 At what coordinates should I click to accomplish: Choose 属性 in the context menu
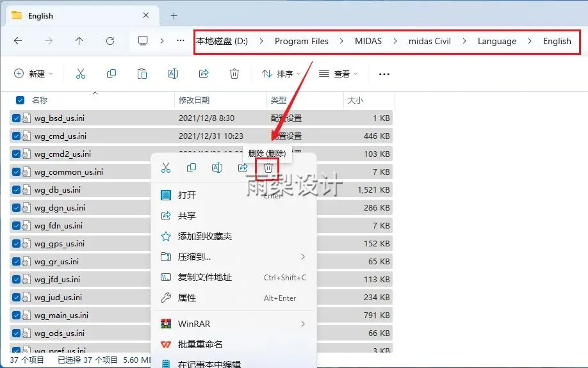pos(234,298)
